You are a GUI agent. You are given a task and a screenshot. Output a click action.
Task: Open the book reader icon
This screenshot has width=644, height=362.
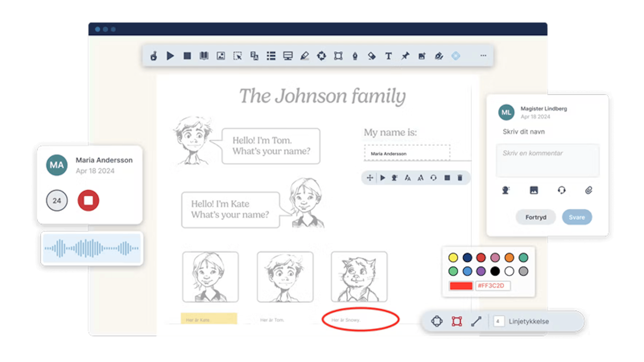[204, 56]
